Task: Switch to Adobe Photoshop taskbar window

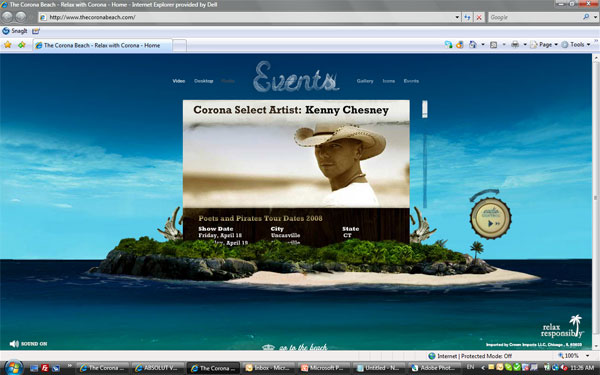Action: pyautogui.click(x=435, y=368)
